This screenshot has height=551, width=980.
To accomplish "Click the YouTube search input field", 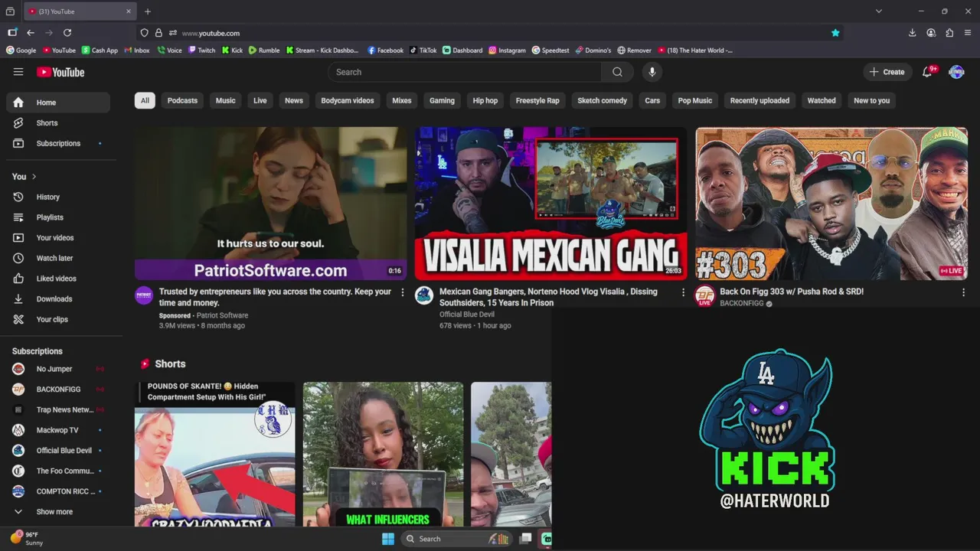I will point(465,72).
